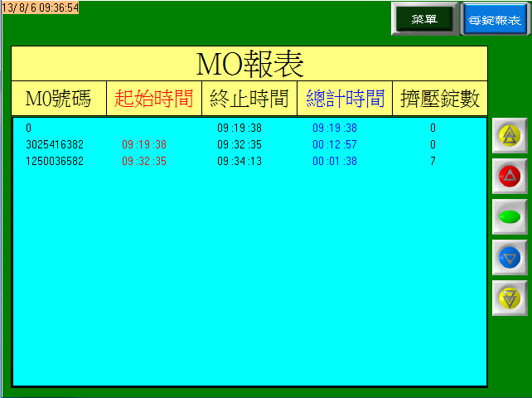This screenshot has width=532, height=398.
Task: Click MO number 0 in first row
Action: coord(28,128)
